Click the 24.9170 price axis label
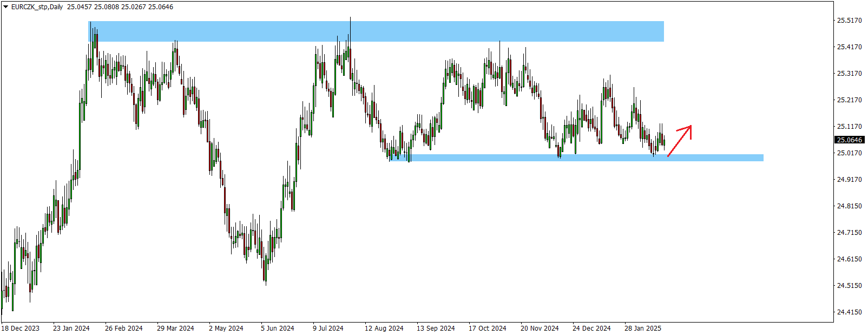 849,180
